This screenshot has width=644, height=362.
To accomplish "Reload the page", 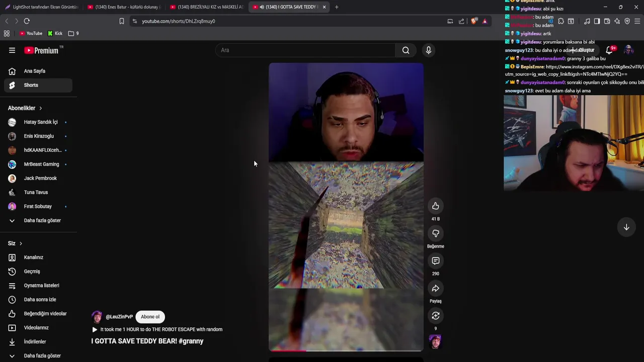I will click(27, 21).
